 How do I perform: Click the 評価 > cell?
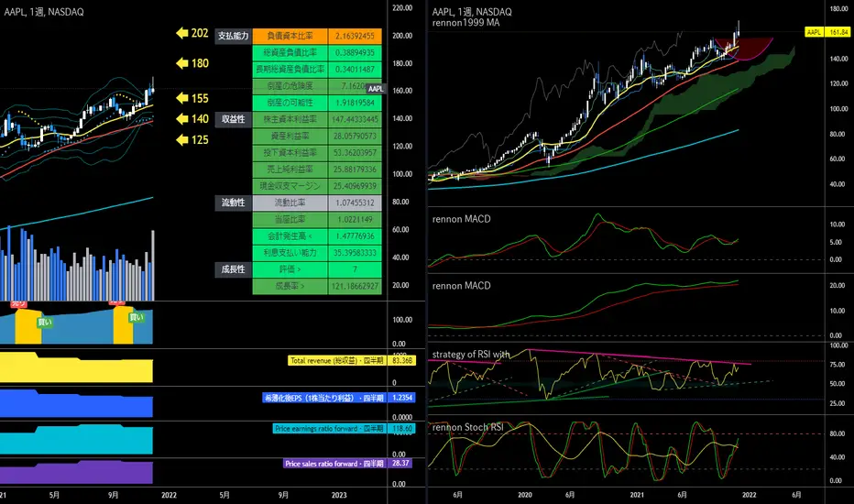click(290, 269)
